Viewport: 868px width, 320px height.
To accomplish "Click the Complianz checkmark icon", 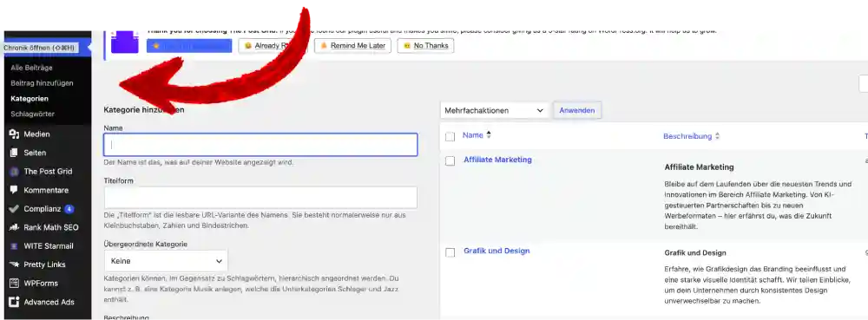I will coord(15,209).
